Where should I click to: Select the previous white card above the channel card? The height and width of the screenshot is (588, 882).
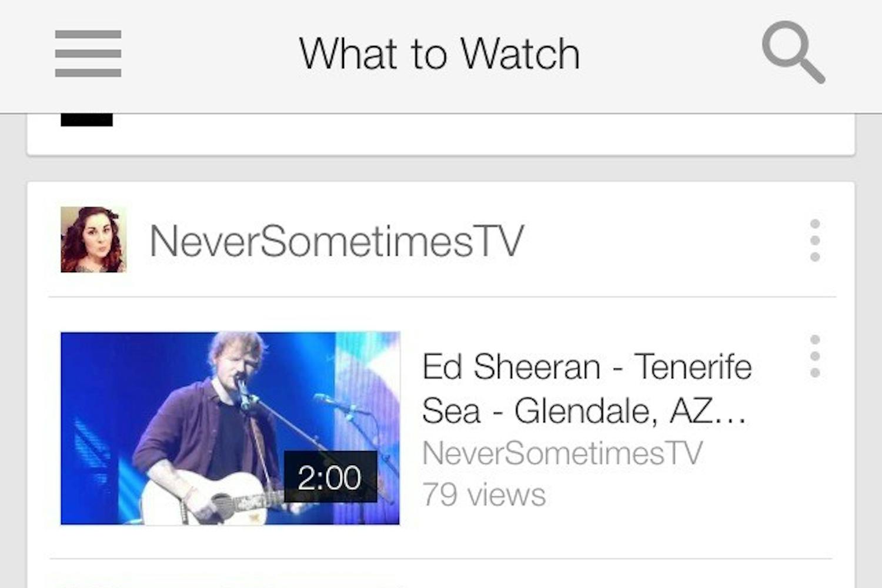[x=441, y=134]
